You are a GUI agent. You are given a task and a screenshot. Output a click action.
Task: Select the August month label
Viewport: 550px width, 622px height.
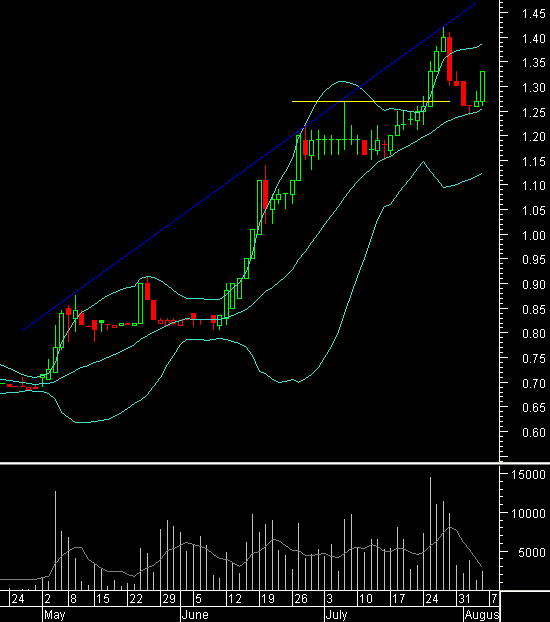tap(482, 615)
